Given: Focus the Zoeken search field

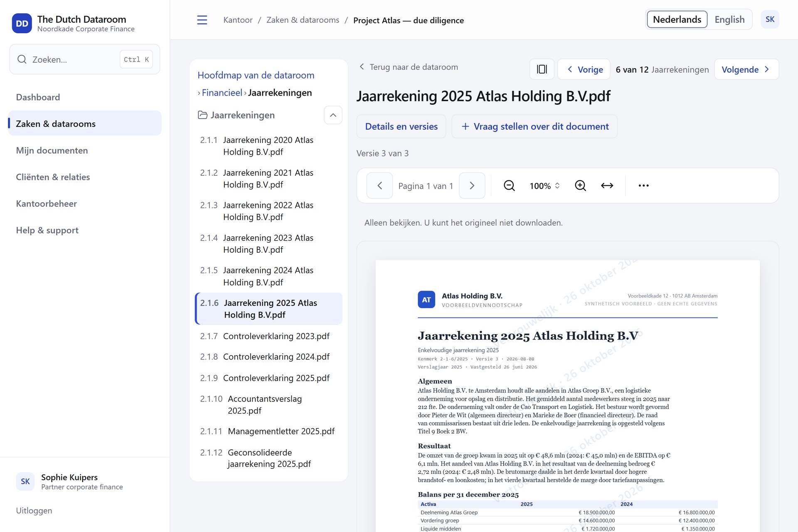Looking at the screenshot, I should pos(85,59).
